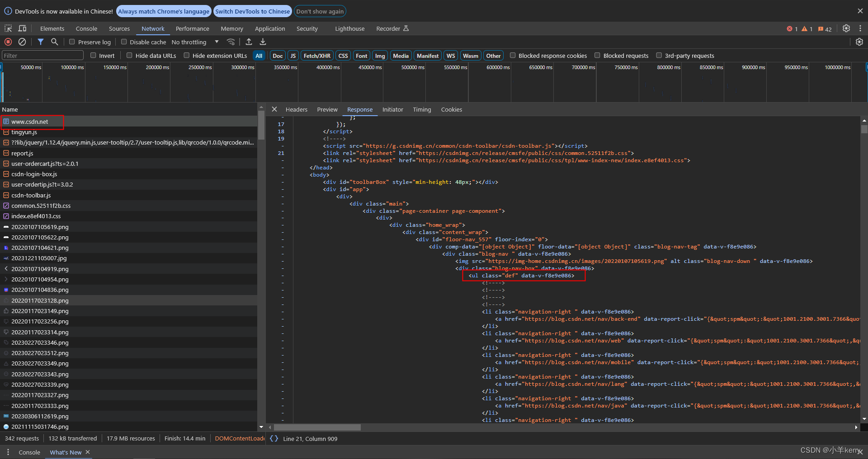The width and height of the screenshot is (868, 459).
Task: Close the bottom drawer panel
Action: click(860, 452)
